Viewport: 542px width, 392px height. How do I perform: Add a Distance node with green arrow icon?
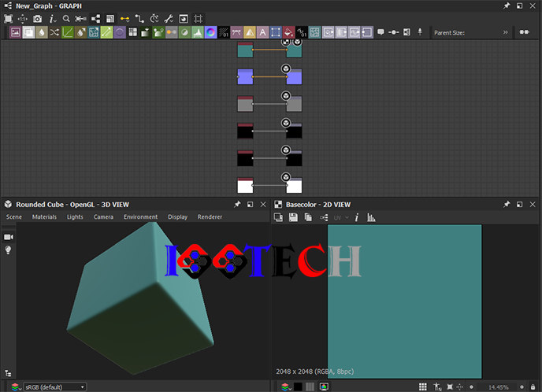point(106,32)
